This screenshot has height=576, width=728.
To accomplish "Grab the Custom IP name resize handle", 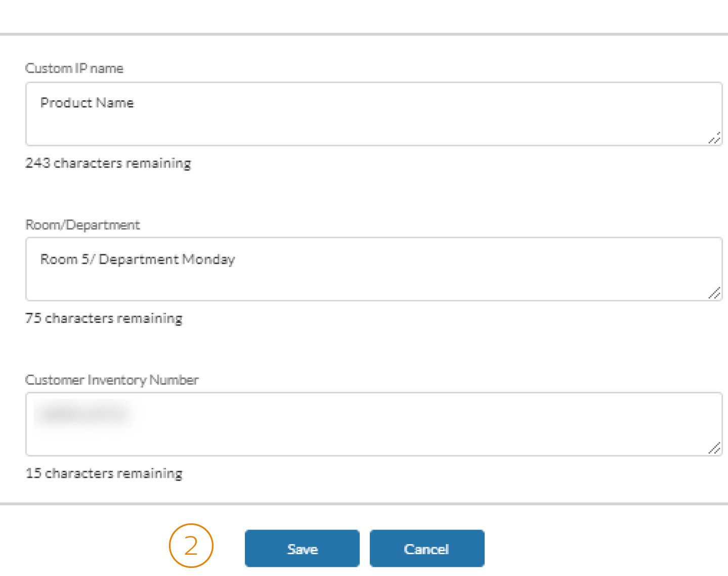I will click(x=714, y=138).
